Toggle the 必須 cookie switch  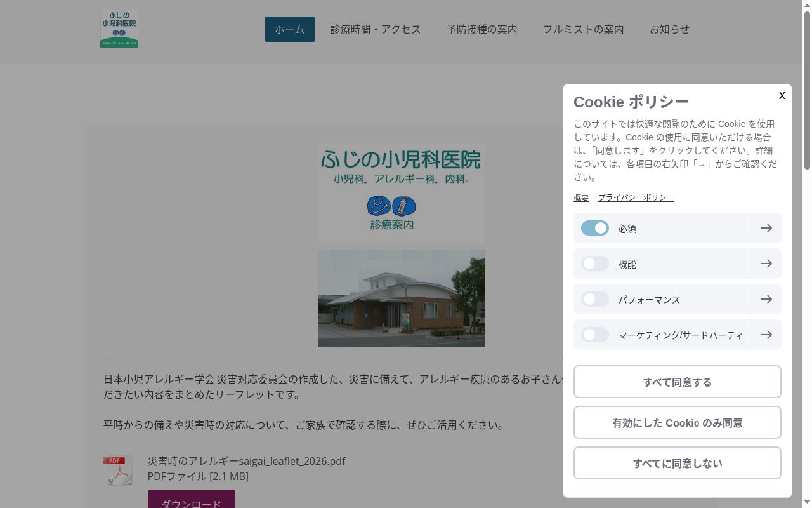point(595,228)
